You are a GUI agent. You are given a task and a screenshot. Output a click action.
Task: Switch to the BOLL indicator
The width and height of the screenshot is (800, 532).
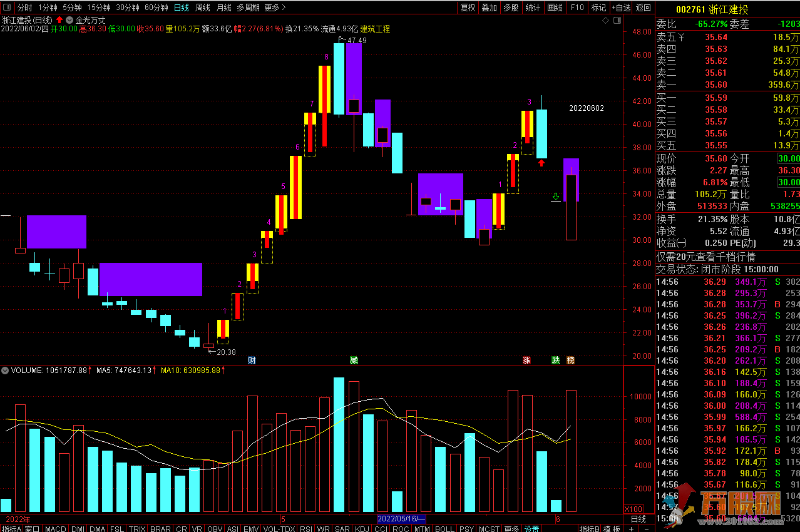444,528
